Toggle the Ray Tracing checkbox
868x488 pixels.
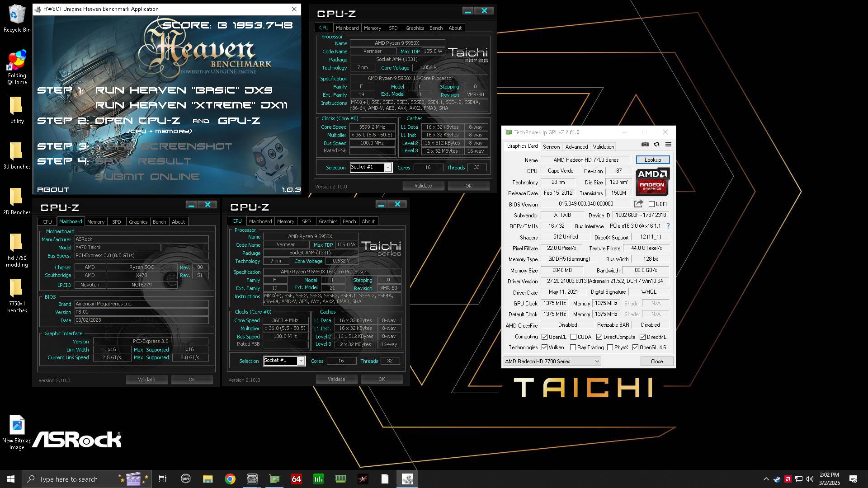pos(573,347)
